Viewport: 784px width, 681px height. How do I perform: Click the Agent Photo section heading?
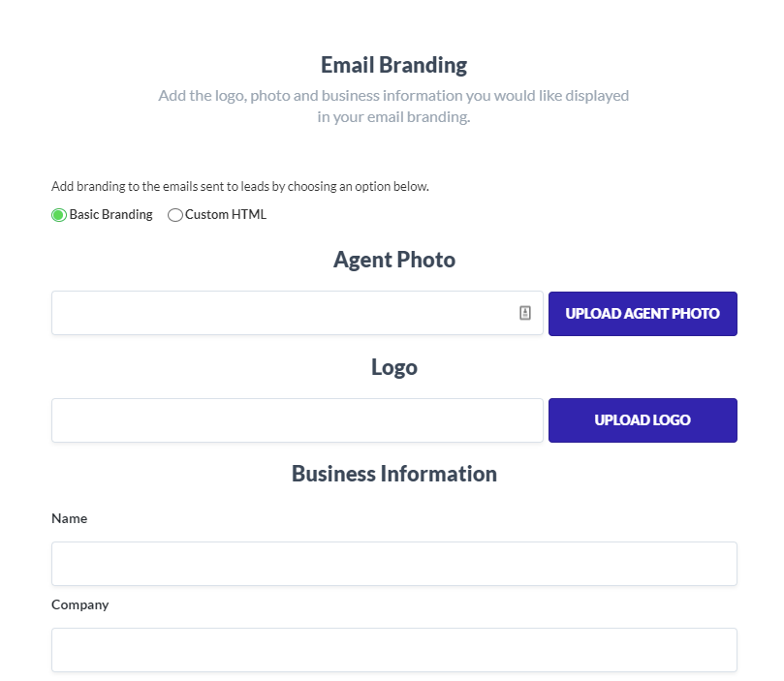pos(393,260)
